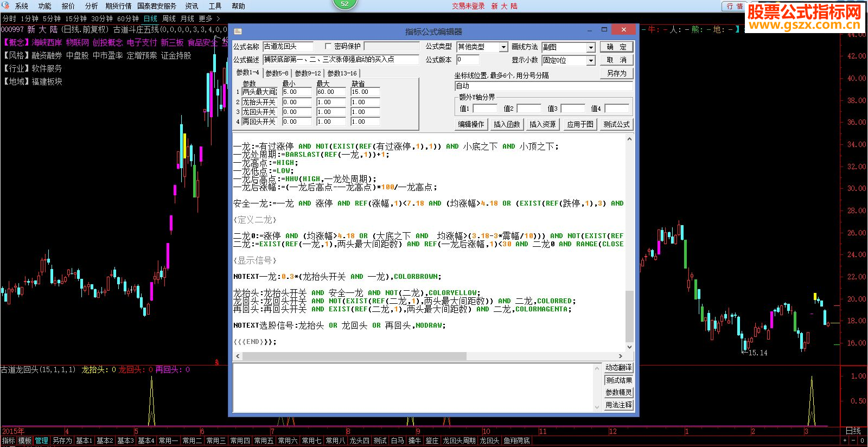
Task: Click the 交易未登录 link
Action: tap(469, 6)
